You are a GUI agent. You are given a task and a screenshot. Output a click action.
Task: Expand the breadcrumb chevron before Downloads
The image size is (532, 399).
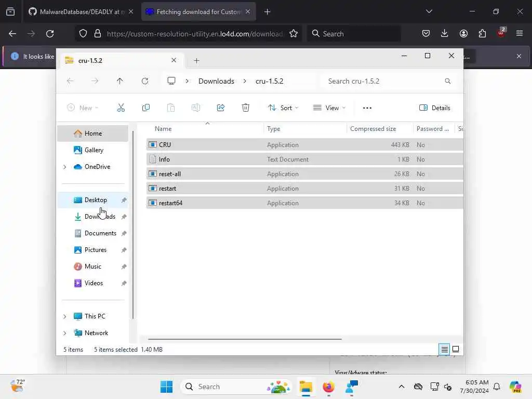pyautogui.click(x=187, y=81)
